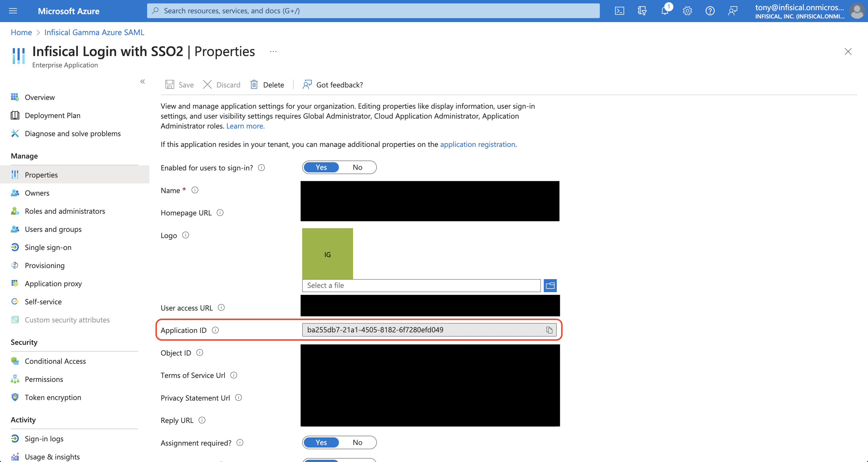The image size is (868, 462).
Task: Click the Home breadcrumb link
Action: pos(21,32)
